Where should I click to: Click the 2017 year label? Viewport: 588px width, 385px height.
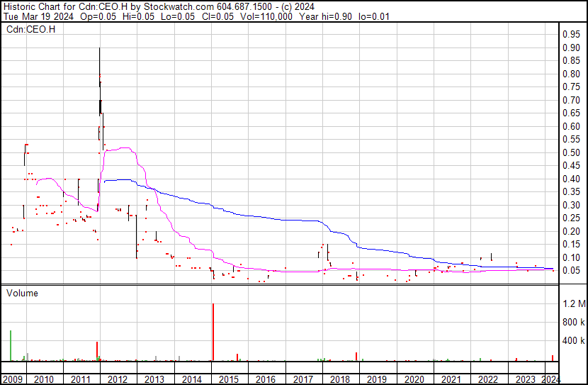pyautogui.click(x=303, y=379)
